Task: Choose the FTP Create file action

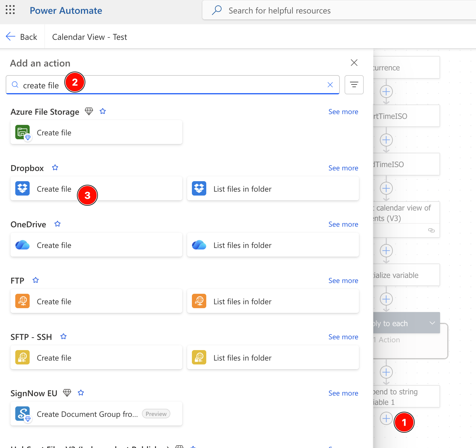Action: 96,301
